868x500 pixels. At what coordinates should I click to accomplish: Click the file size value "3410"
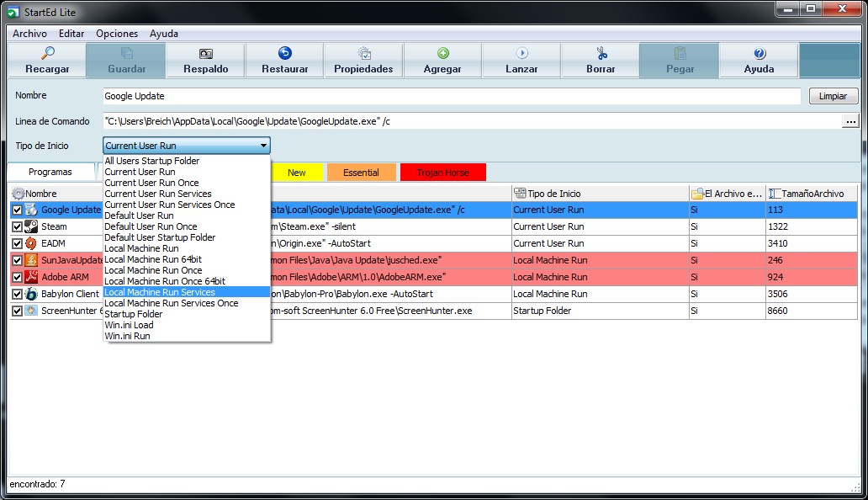point(777,243)
